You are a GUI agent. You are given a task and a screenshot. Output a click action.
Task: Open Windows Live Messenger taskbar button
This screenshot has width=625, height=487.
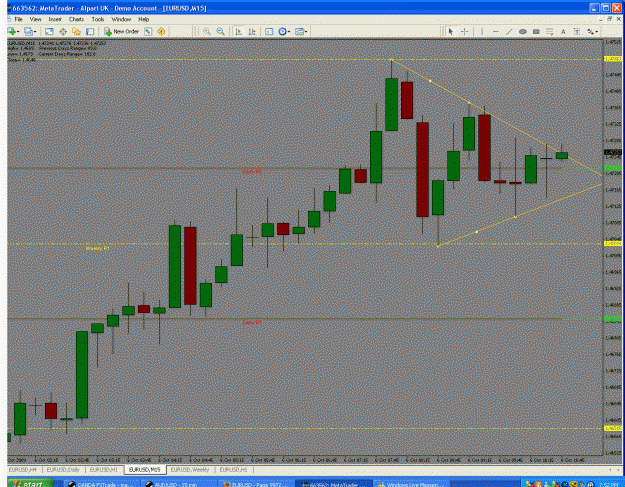409,484
